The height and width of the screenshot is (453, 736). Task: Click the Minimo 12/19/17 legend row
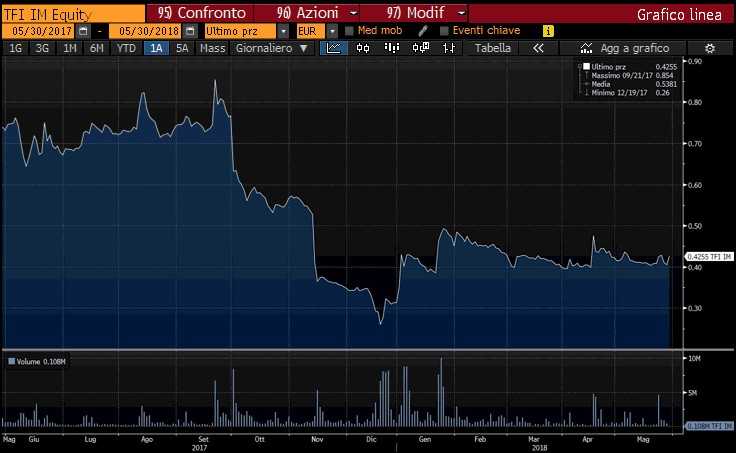tap(626, 92)
